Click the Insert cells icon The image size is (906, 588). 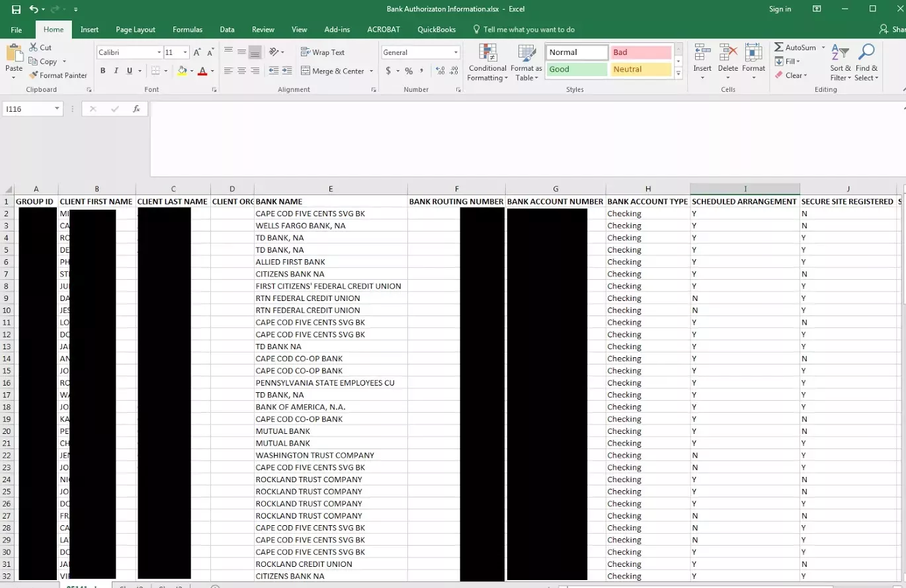coord(702,58)
